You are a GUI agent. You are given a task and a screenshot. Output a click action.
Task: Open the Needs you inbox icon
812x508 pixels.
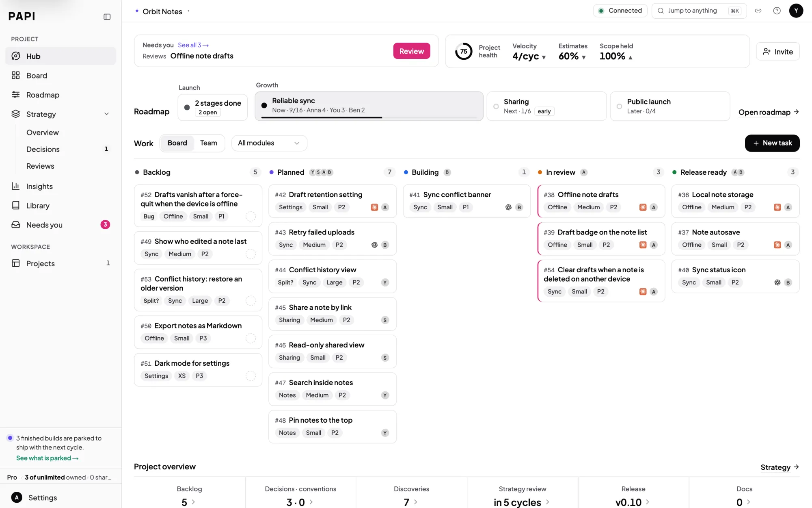click(x=16, y=225)
